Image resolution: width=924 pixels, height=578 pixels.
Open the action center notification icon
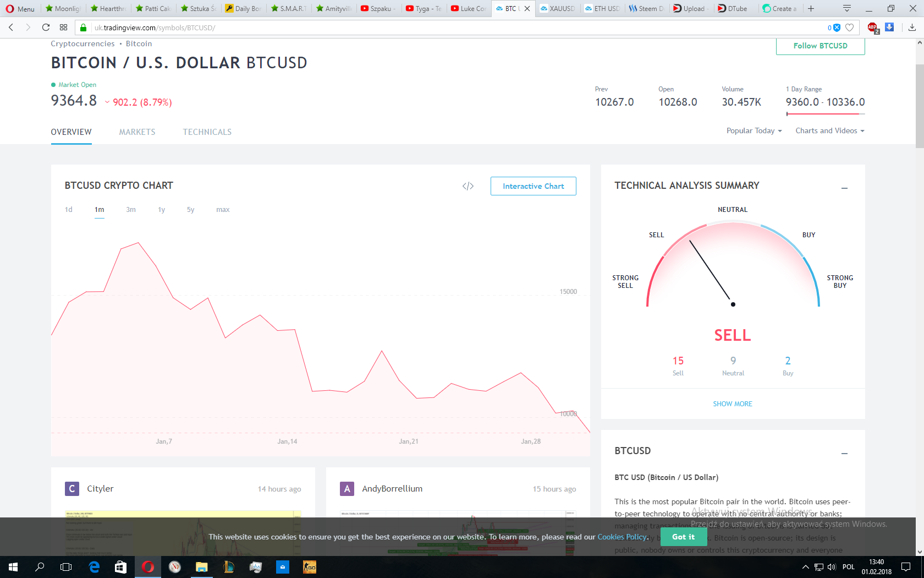click(x=906, y=567)
